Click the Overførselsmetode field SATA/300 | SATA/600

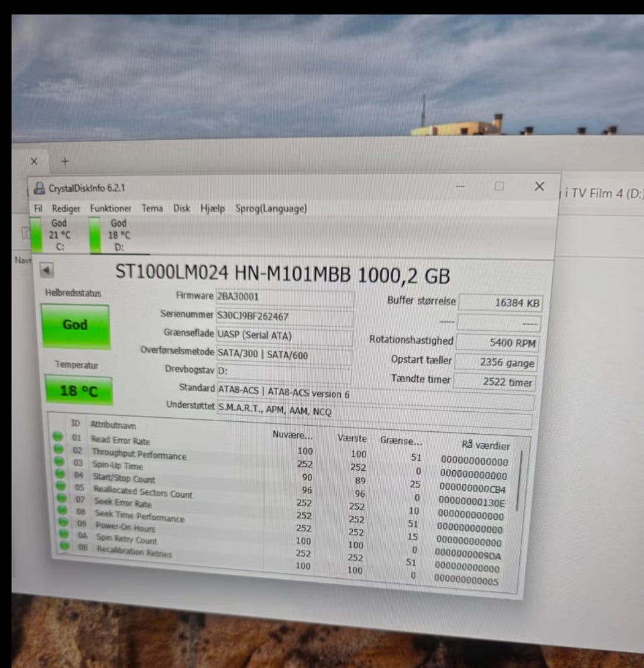pyautogui.click(x=284, y=354)
